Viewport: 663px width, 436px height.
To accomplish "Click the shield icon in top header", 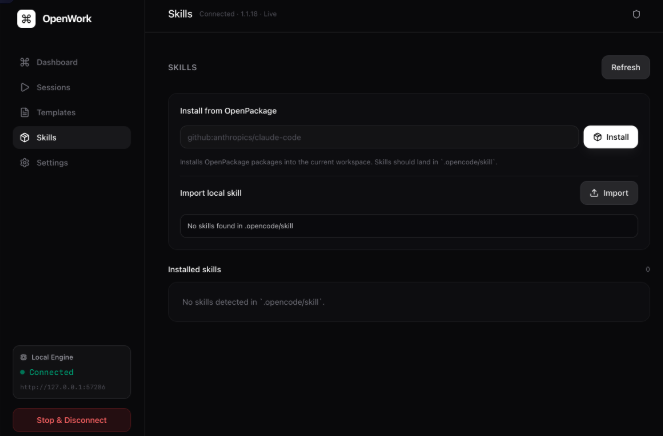I will (x=636, y=14).
